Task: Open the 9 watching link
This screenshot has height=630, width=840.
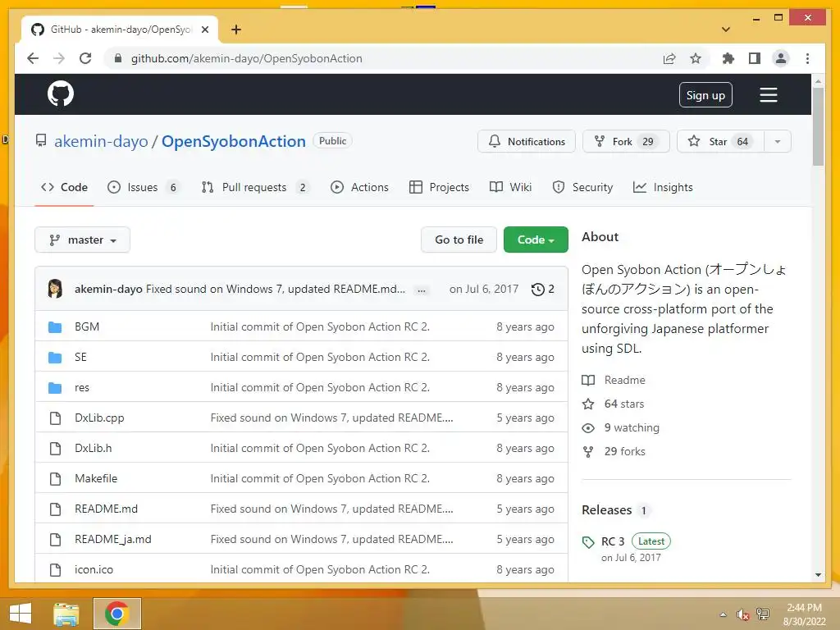Action: click(632, 427)
